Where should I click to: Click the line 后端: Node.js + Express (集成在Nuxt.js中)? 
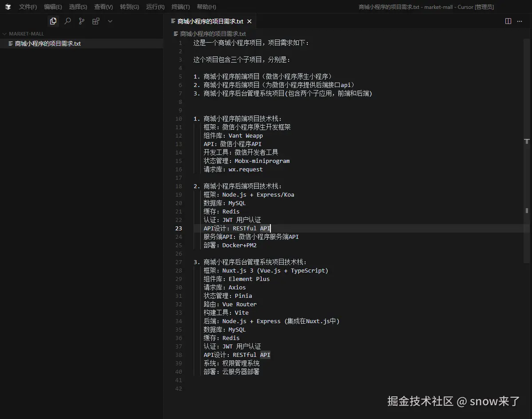point(271,321)
